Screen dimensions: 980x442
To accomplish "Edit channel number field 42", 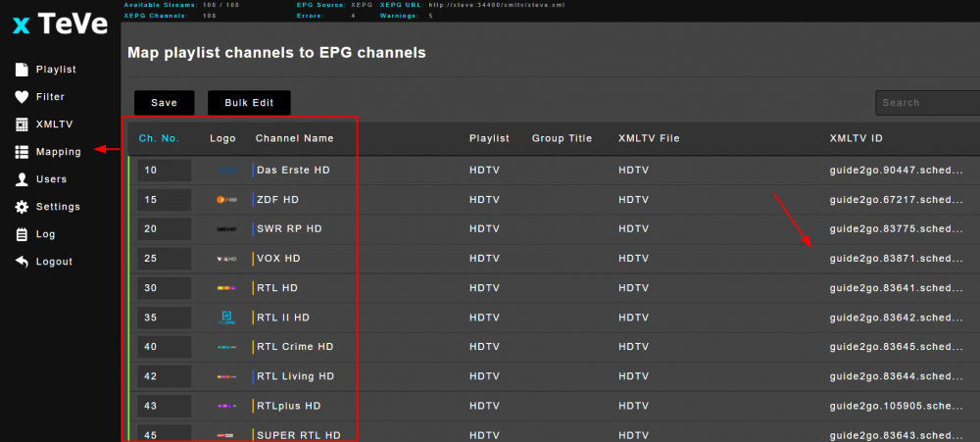I will coord(165,376).
